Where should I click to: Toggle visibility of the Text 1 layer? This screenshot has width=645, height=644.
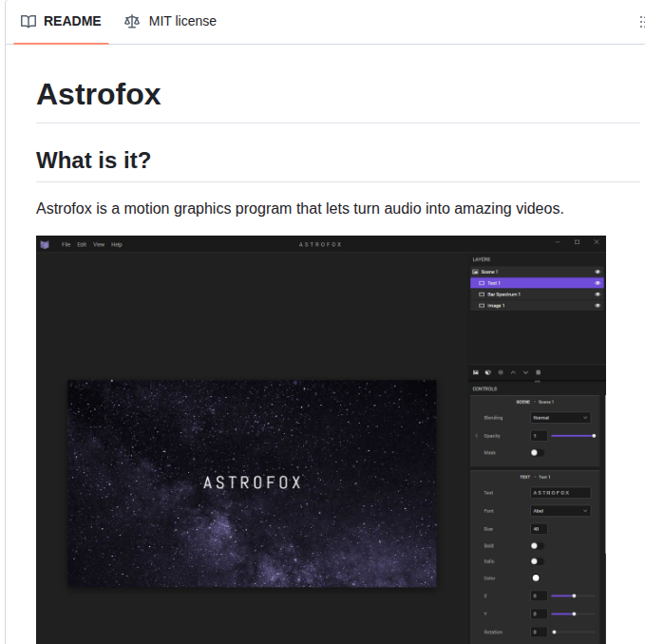click(598, 283)
